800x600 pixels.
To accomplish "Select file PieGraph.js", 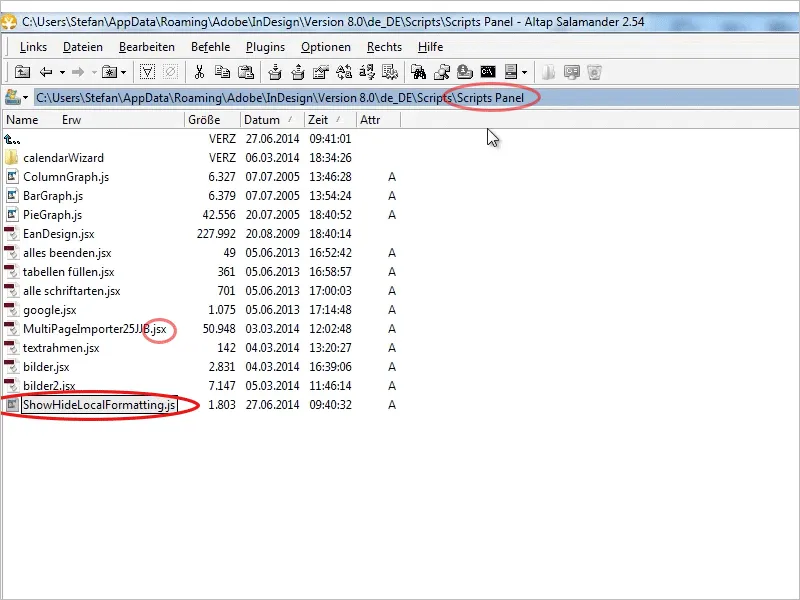I will 52,215.
